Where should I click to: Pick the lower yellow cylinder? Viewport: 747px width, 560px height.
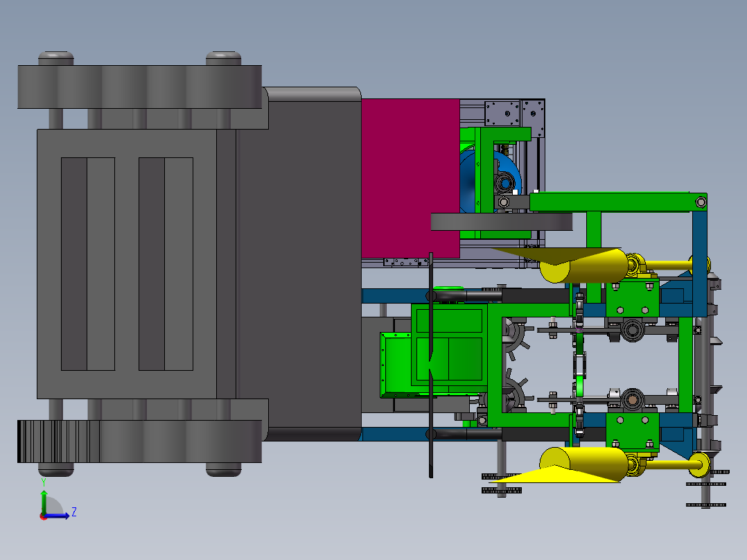(583, 464)
